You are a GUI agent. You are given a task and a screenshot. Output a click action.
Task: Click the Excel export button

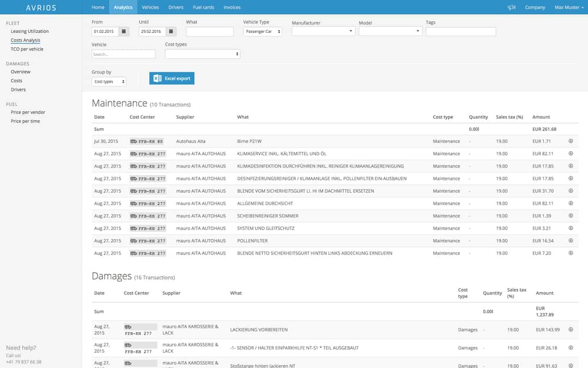point(172,78)
